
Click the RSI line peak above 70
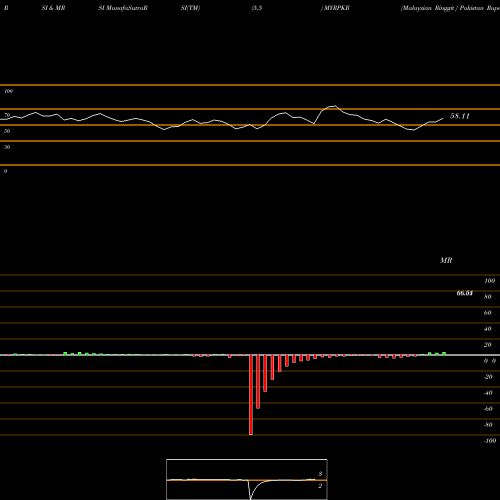334,106
